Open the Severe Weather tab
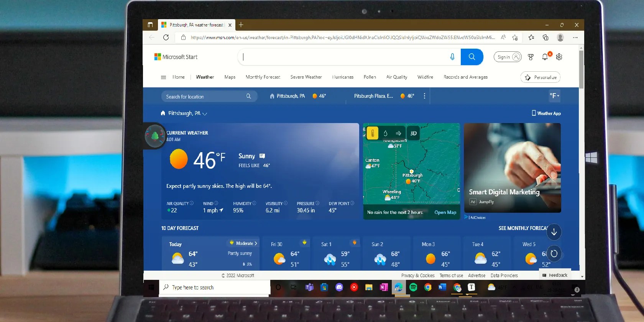The width and height of the screenshot is (644, 322). click(x=306, y=77)
